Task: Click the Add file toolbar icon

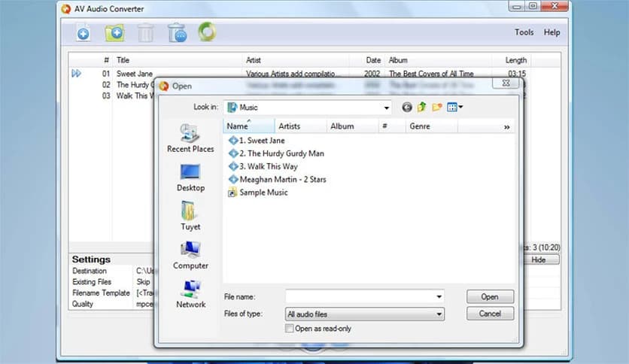Action: (x=83, y=33)
